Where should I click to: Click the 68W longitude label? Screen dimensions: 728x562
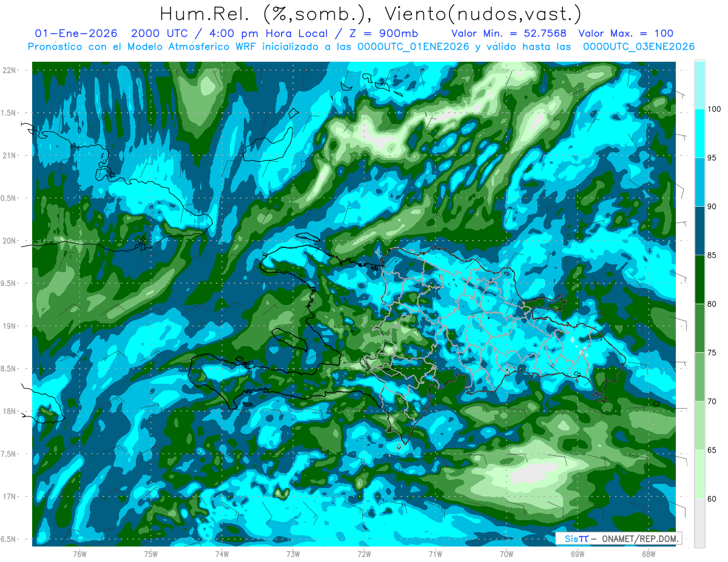click(648, 554)
